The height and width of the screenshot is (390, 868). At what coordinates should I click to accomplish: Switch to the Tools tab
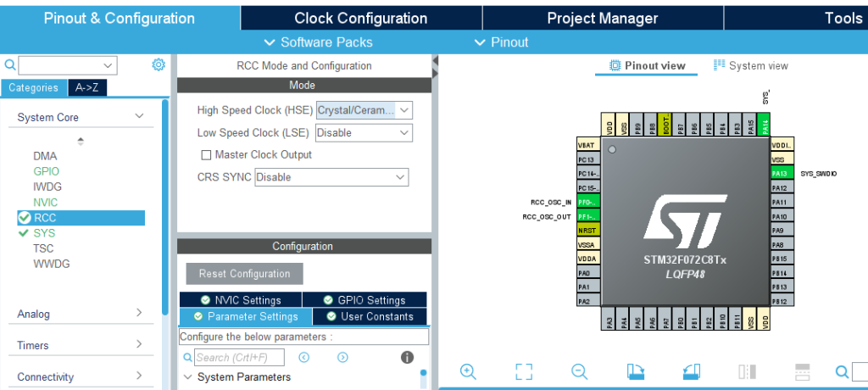(x=796, y=18)
